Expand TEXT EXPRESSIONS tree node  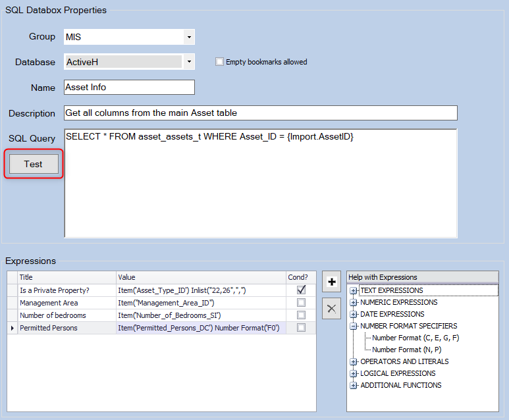click(x=354, y=290)
